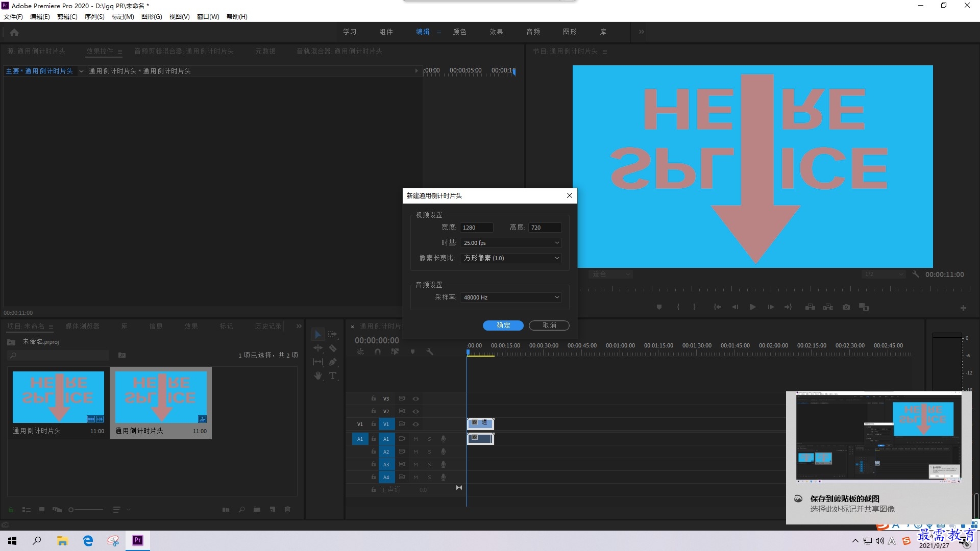
Task: Click Comparison View icon in Program monitor
Action: [x=864, y=307]
